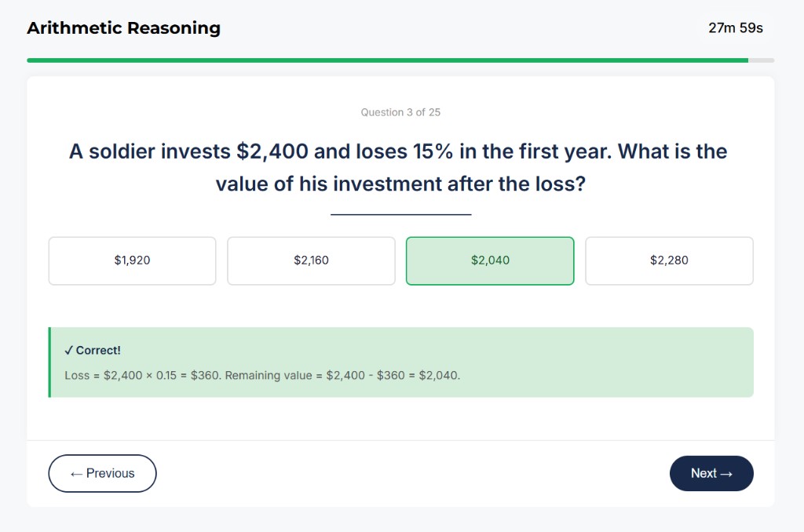
Task: Pick the $2,280 answer choice
Action: [x=668, y=260]
